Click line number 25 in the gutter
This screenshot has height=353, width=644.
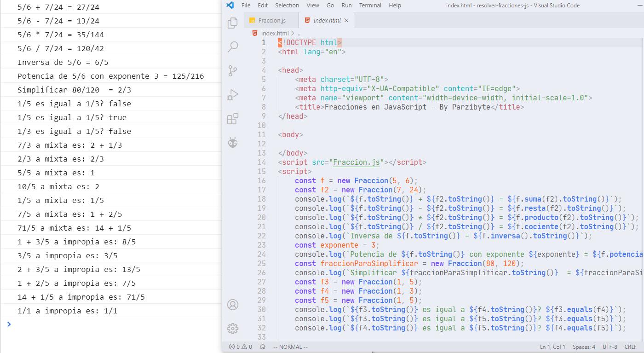click(262, 264)
